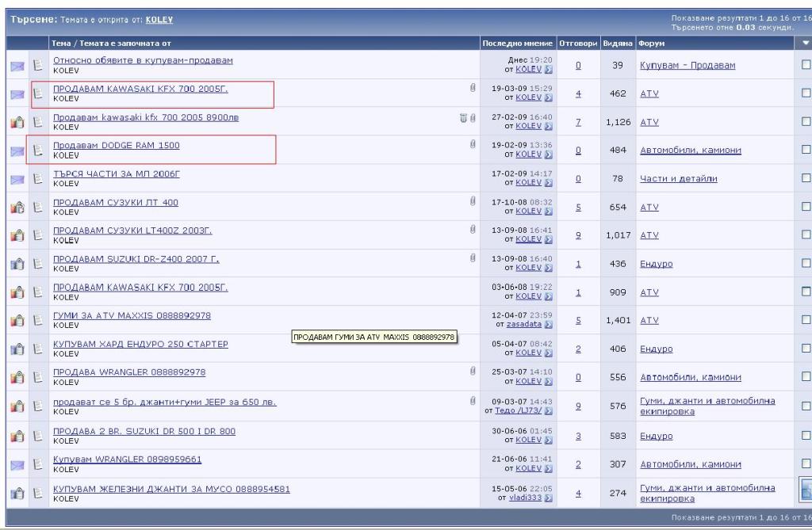Open thread 'ПРОДАВАМ СУЗУКИ LT400Z 2003Г.'
The width and height of the screenshot is (812, 530).
tap(132, 231)
